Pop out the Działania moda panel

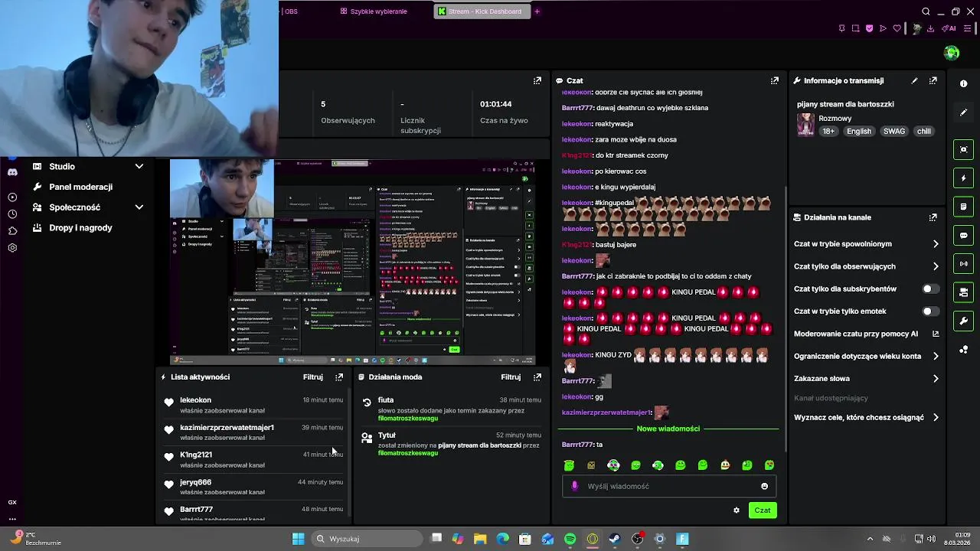pos(537,377)
